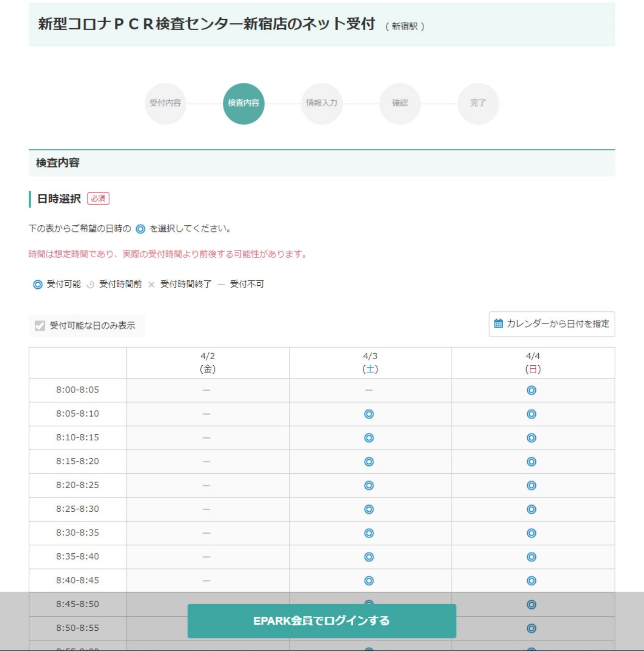Image resolution: width=644 pixels, height=651 pixels.
Task: Click EPARK会員でログインする button
Action: [x=321, y=621]
